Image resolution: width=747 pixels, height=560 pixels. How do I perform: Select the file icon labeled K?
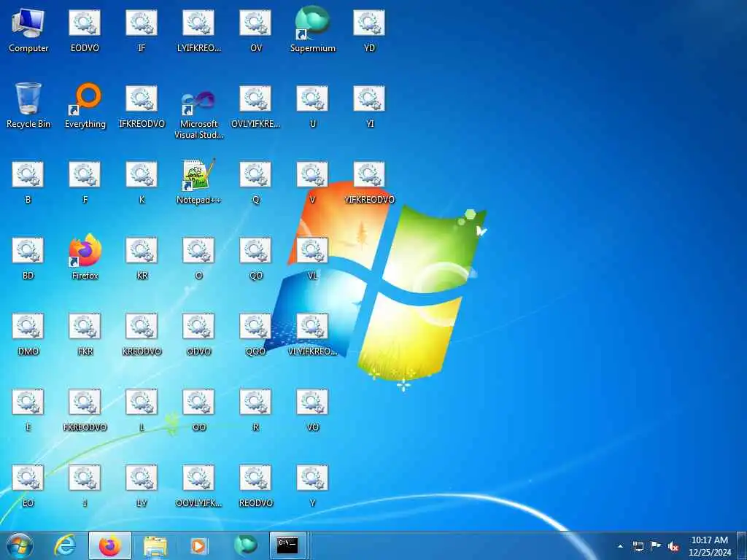(x=142, y=182)
